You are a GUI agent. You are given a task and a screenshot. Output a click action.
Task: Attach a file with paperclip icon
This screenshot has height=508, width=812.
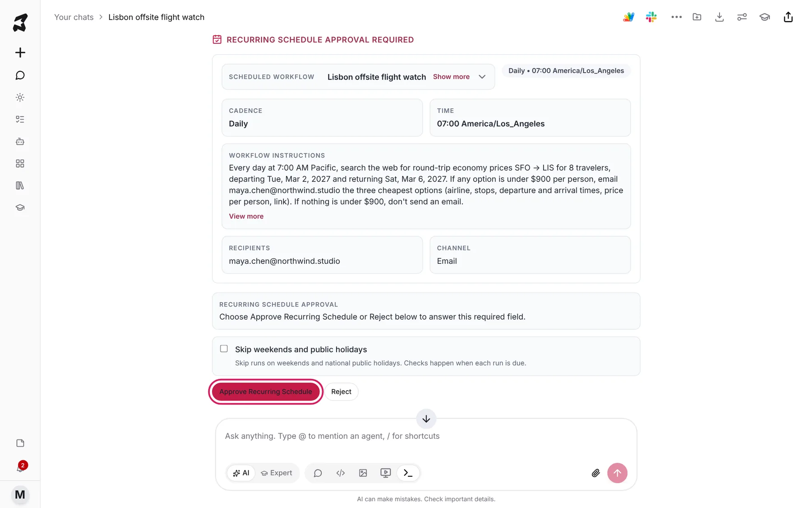(x=596, y=473)
